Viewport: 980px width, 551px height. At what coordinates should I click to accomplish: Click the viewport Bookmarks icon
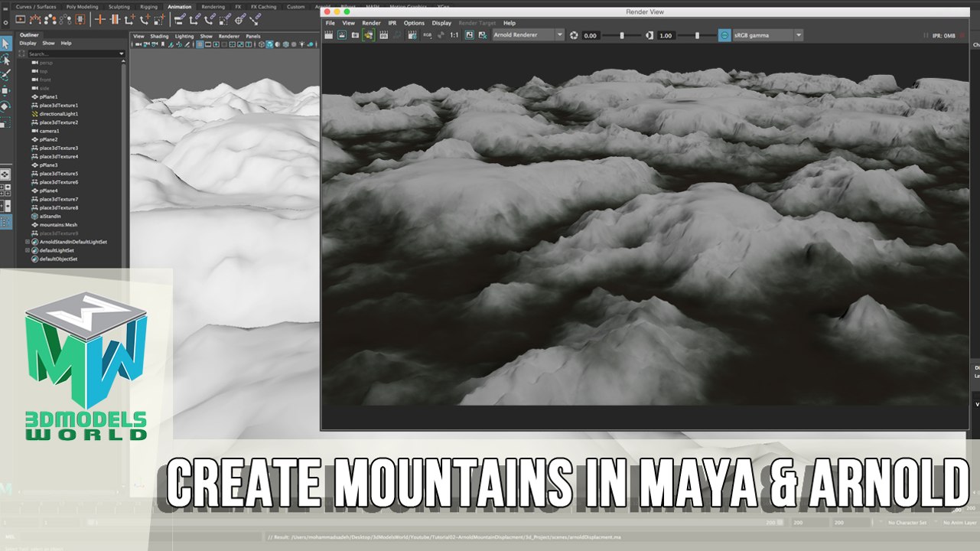(x=163, y=44)
